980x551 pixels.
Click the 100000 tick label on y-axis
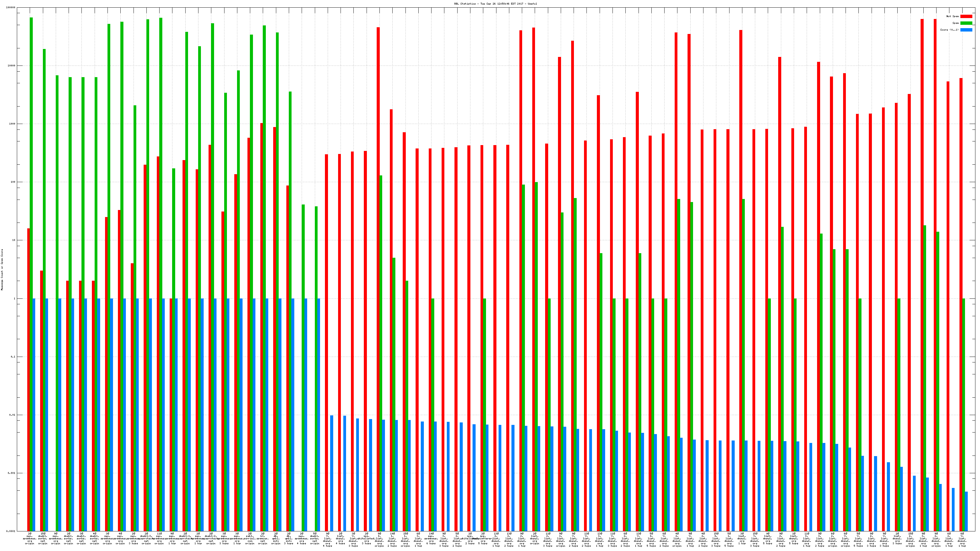(x=11, y=8)
